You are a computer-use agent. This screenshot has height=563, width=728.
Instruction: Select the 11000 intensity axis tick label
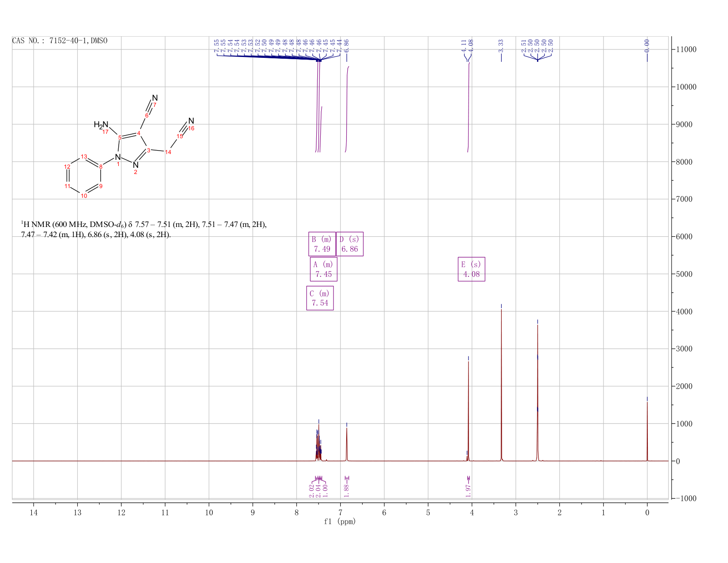tap(686, 49)
